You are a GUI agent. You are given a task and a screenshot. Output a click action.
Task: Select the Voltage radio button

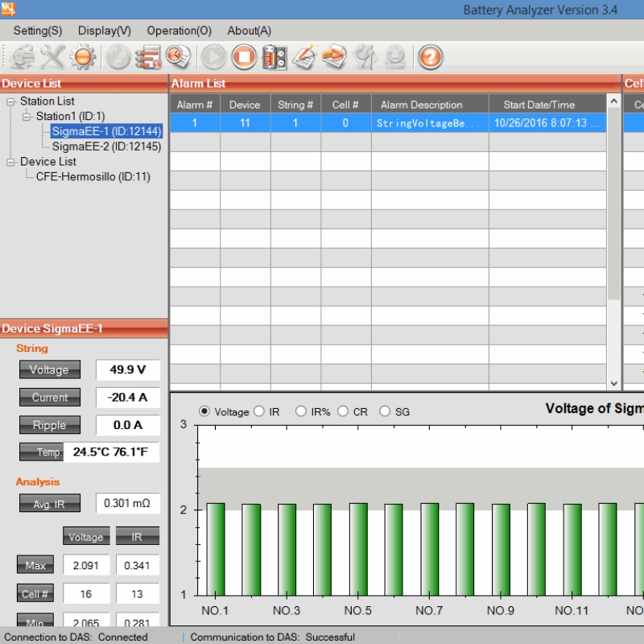pyautogui.click(x=204, y=411)
